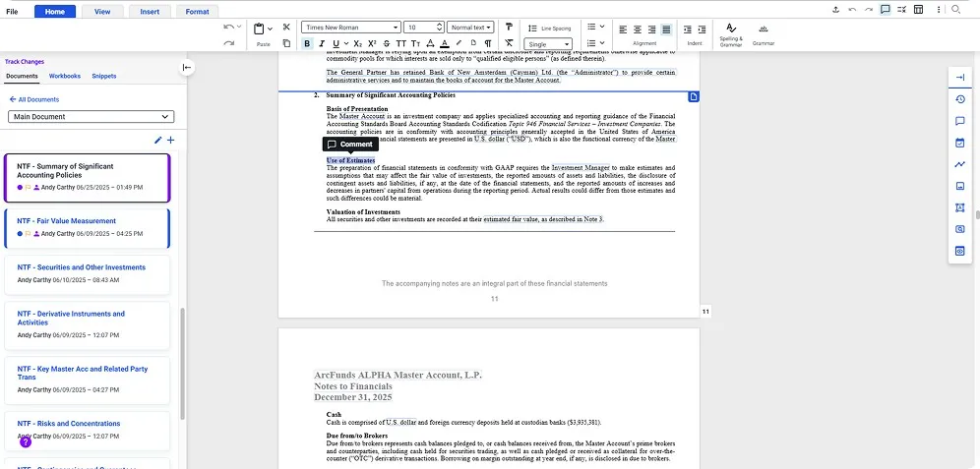Click the Paste clipboard icon

click(x=259, y=29)
